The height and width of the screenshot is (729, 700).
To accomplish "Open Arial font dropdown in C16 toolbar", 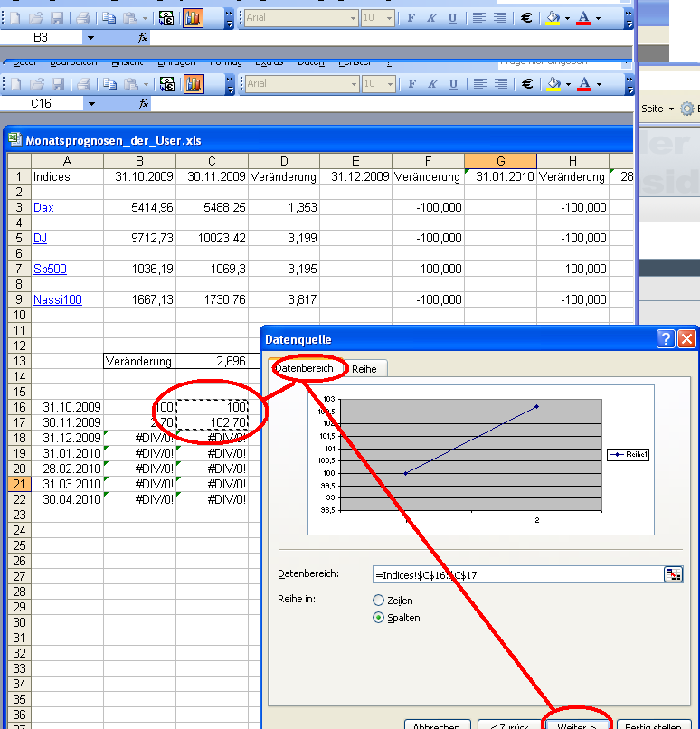I will pos(355,84).
